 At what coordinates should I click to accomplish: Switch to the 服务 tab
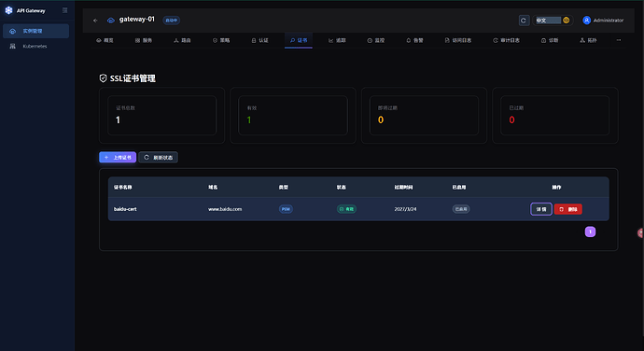point(144,40)
